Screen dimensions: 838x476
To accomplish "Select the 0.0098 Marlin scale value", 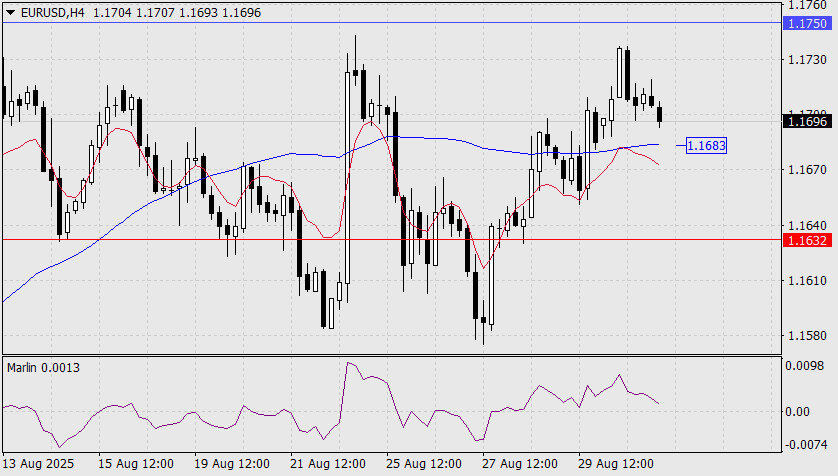I will pos(804,366).
